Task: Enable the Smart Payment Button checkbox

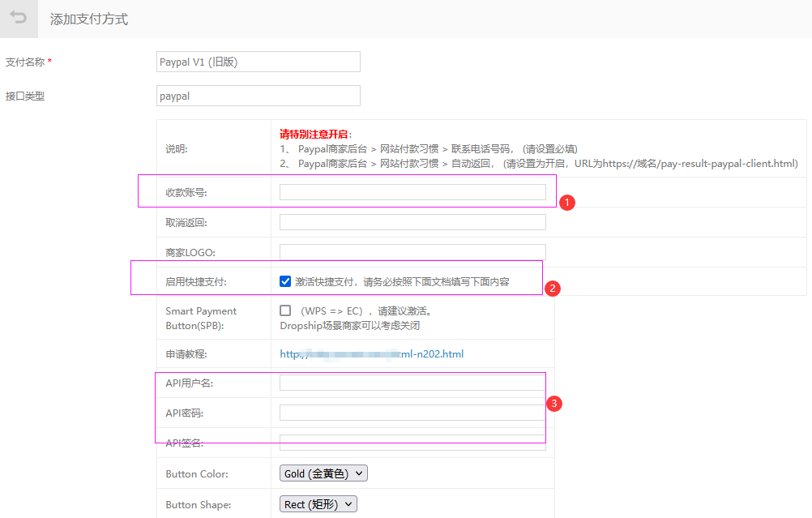Action: pos(285,310)
